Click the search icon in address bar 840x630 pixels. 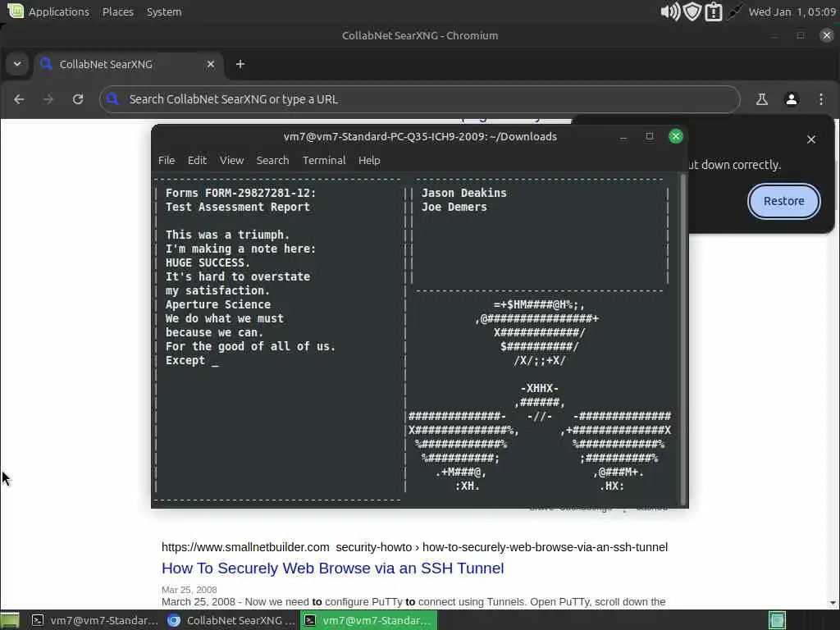tap(112, 99)
